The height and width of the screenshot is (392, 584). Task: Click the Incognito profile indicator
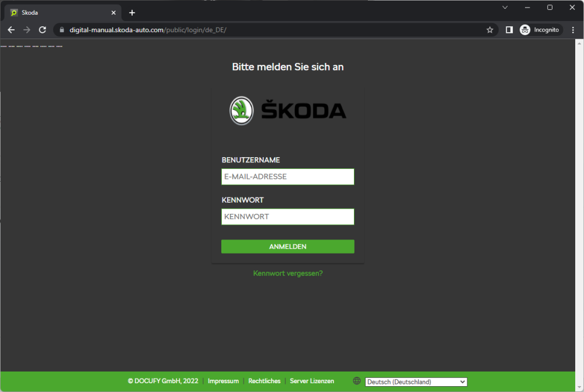(x=540, y=30)
